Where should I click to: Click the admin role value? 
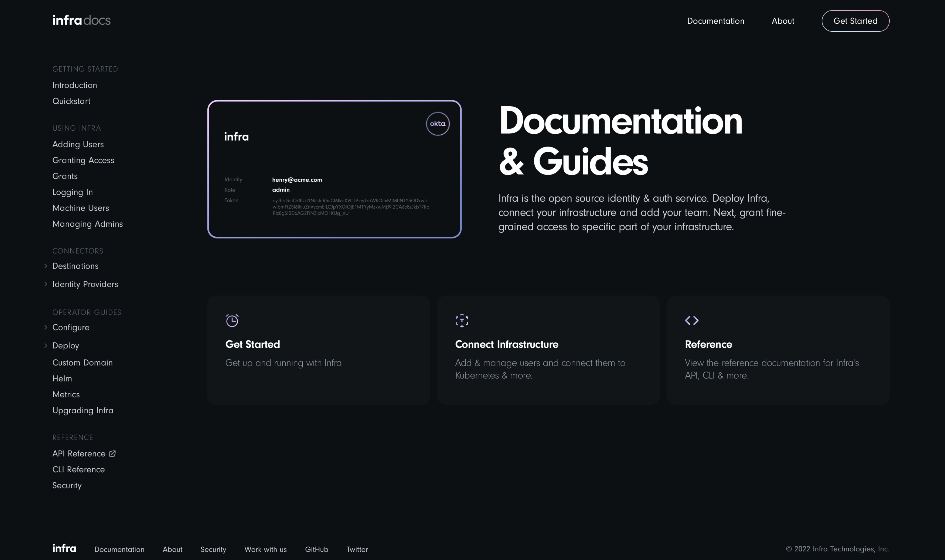281,190
